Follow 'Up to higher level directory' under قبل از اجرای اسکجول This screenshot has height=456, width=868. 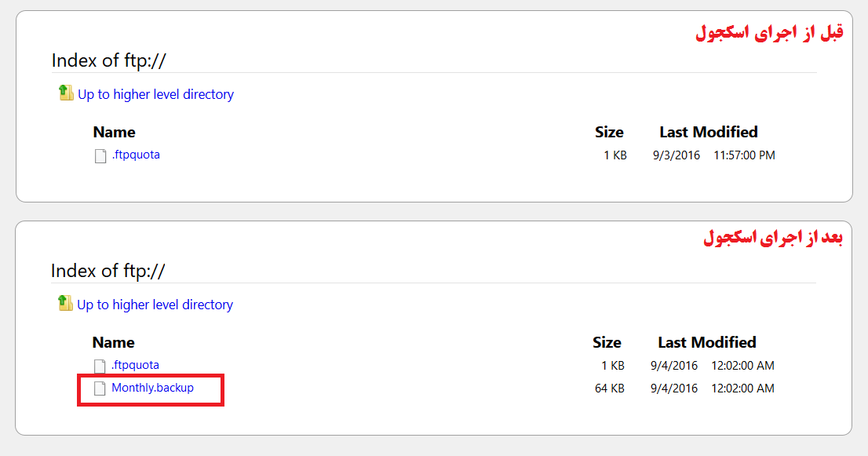155,95
